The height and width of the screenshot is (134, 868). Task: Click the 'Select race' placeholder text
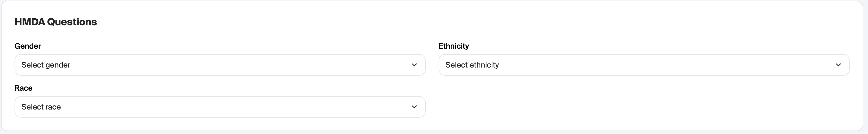click(41, 107)
